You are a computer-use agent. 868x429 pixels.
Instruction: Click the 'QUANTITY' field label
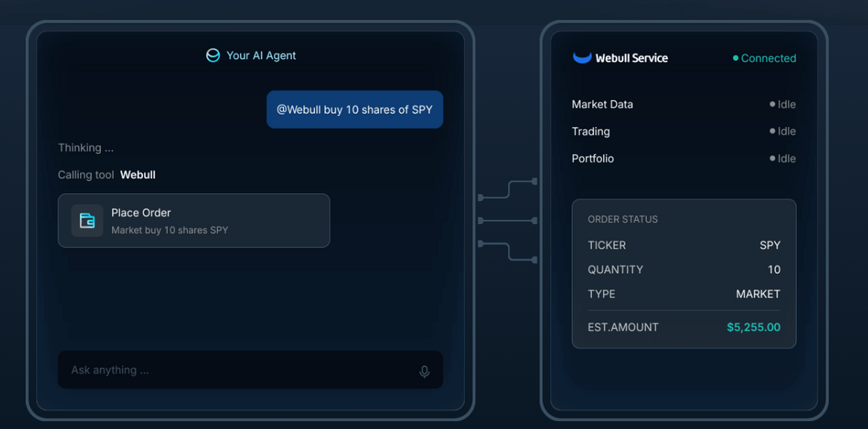(615, 270)
